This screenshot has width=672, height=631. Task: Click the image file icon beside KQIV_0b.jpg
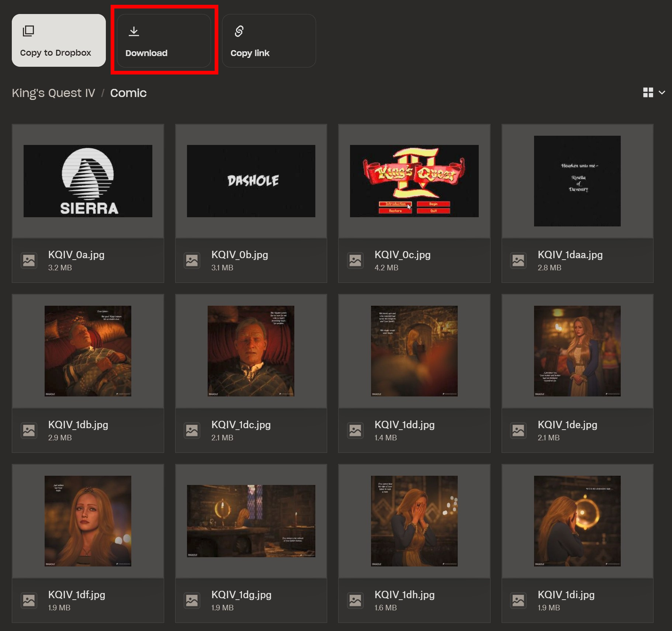tap(192, 261)
